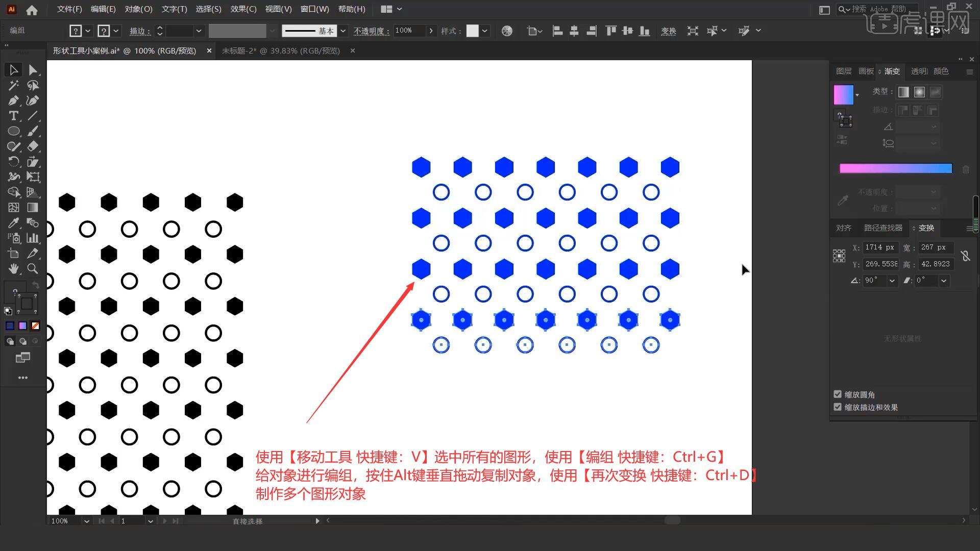Click the Recolor Artwork icon
The width and height of the screenshot is (980, 551).
point(507,31)
